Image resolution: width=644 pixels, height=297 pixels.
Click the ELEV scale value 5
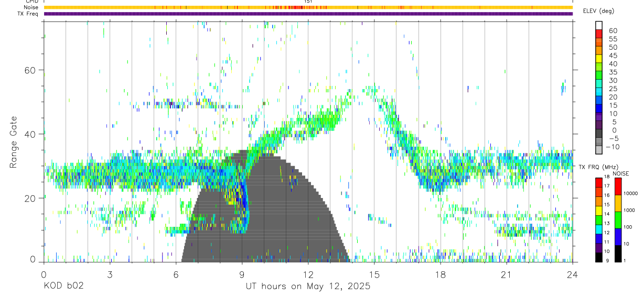(615, 122)
